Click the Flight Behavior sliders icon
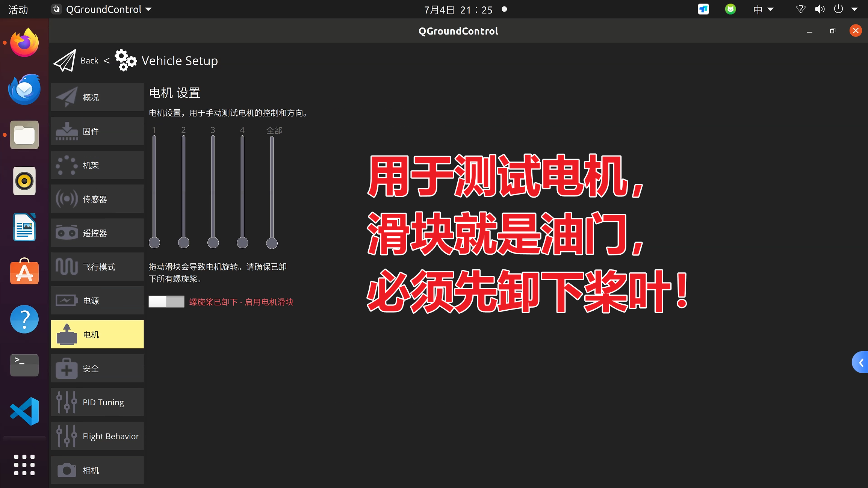The height and width of the screenshot is (488, 868). [67, 436]
